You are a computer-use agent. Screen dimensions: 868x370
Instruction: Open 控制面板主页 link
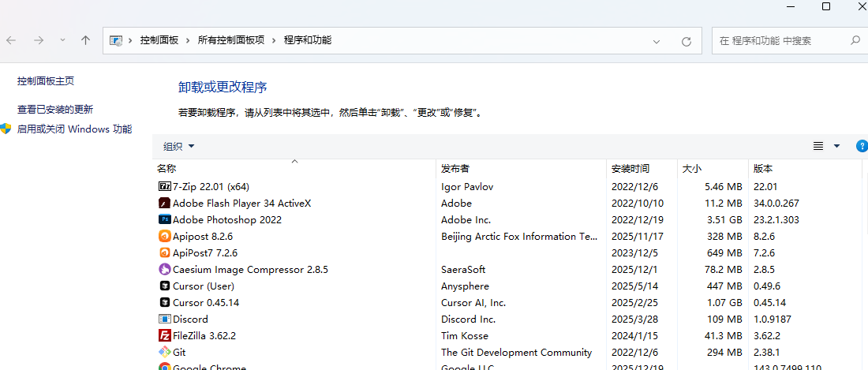click(x=46, y=80)
